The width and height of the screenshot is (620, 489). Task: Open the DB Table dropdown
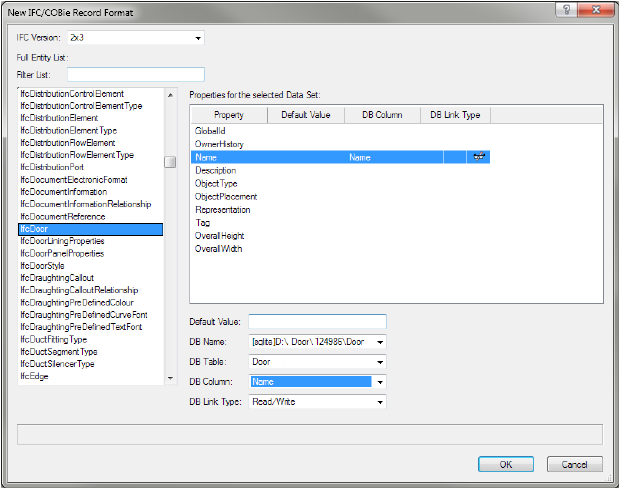(x=380, y=362)
